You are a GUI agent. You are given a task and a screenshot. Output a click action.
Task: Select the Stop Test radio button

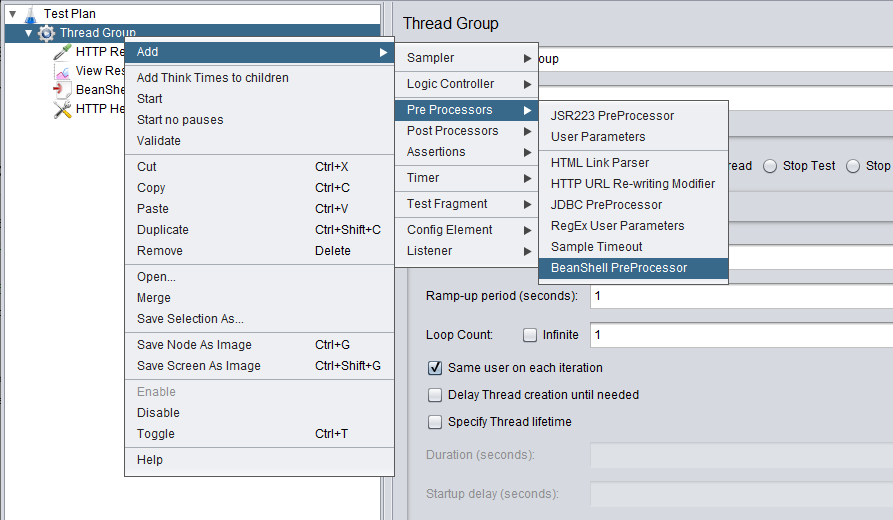pos(770,166)
